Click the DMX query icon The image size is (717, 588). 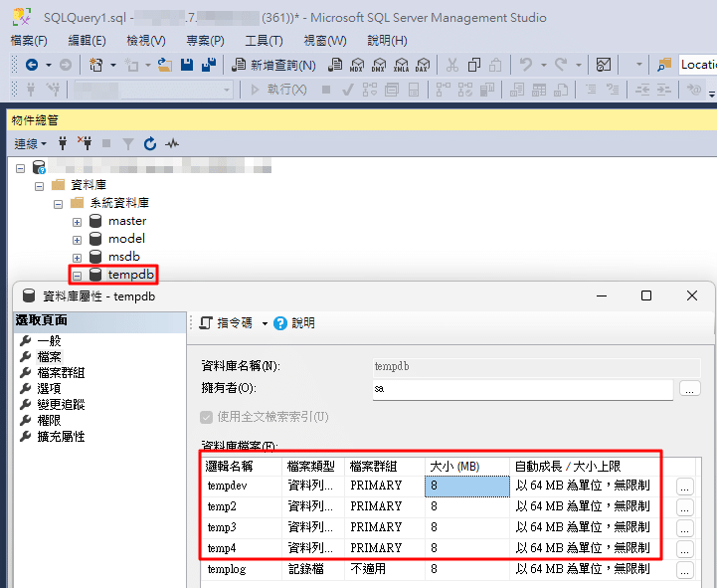click(379, 65)
